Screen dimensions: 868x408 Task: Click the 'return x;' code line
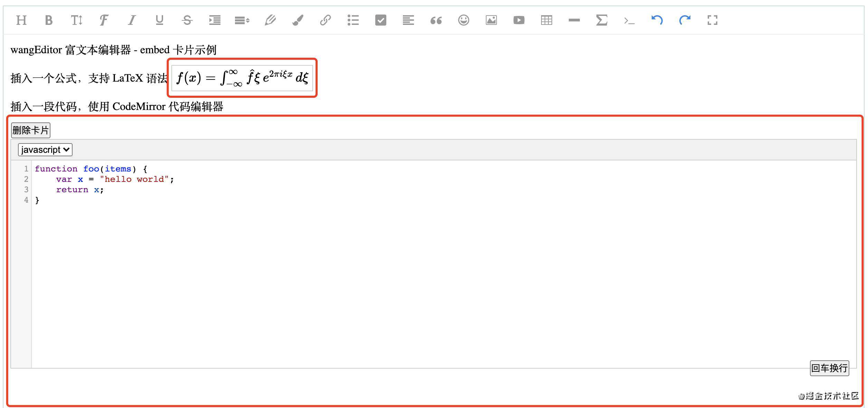tap(80, 189)
